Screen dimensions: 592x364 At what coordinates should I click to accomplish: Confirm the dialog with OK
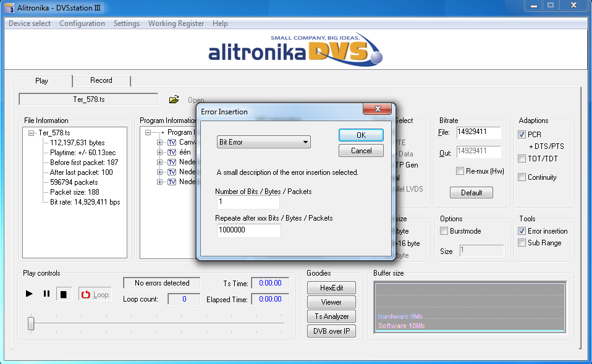(361, 135)
